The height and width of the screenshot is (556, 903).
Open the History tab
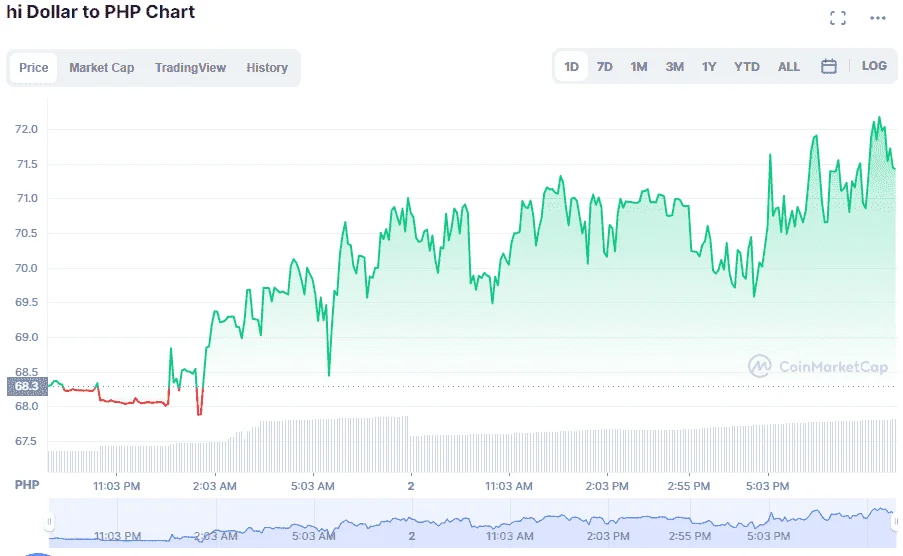point(267,67)
